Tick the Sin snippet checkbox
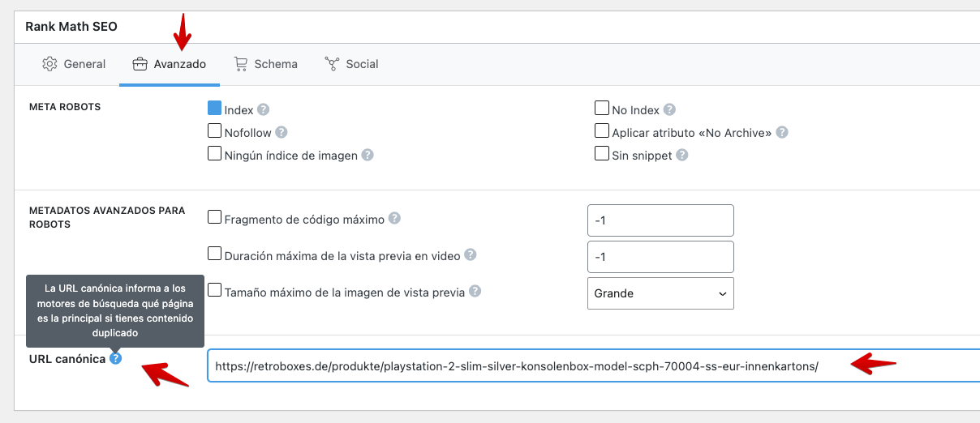 click(602, 153)
